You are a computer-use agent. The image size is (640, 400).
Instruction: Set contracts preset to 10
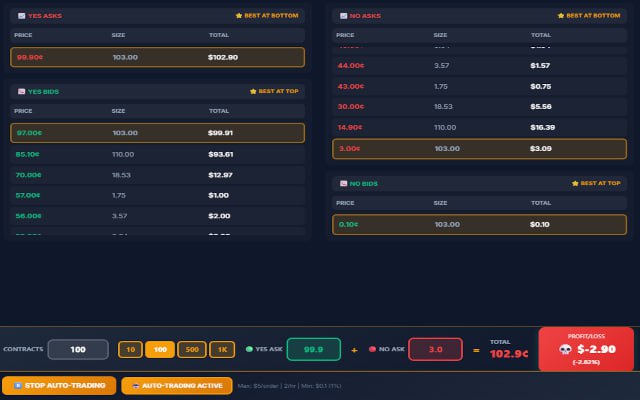coord(130,350)
